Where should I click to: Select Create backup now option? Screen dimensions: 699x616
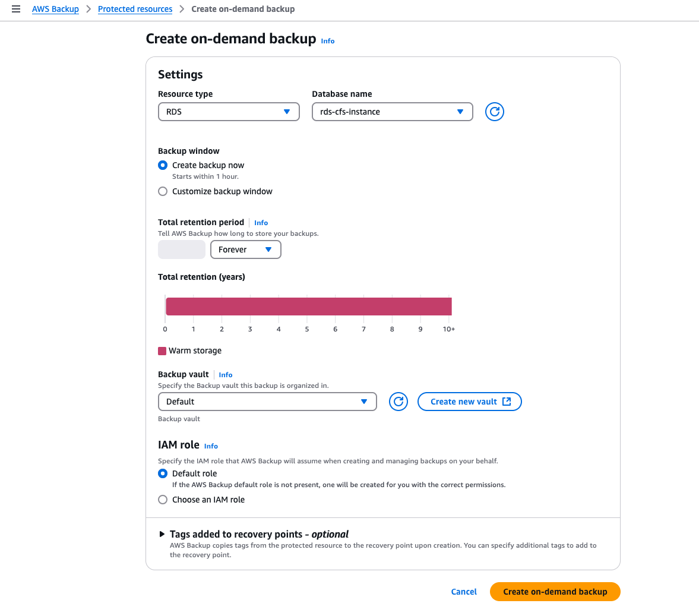tap(163, 165)
